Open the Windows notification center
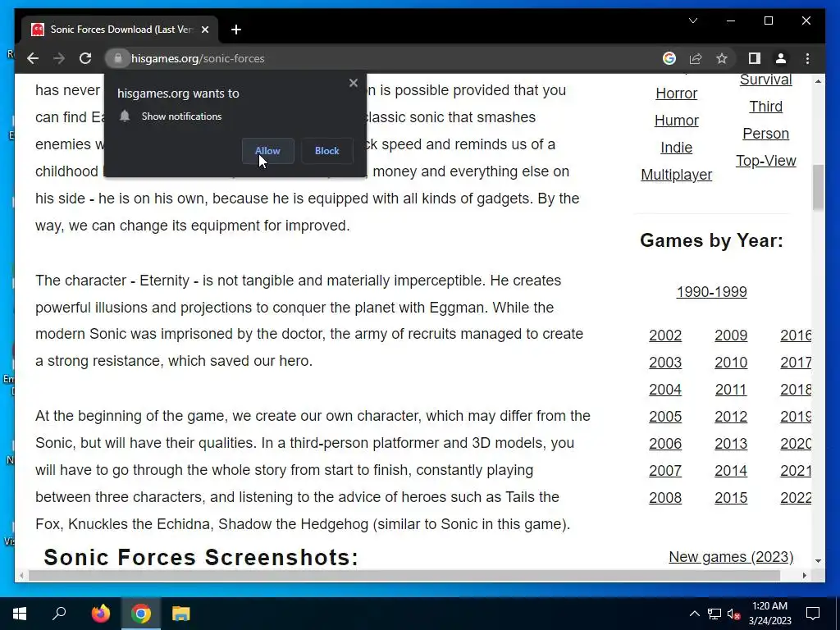Screen dimensions: 840x630 [813, 614]
